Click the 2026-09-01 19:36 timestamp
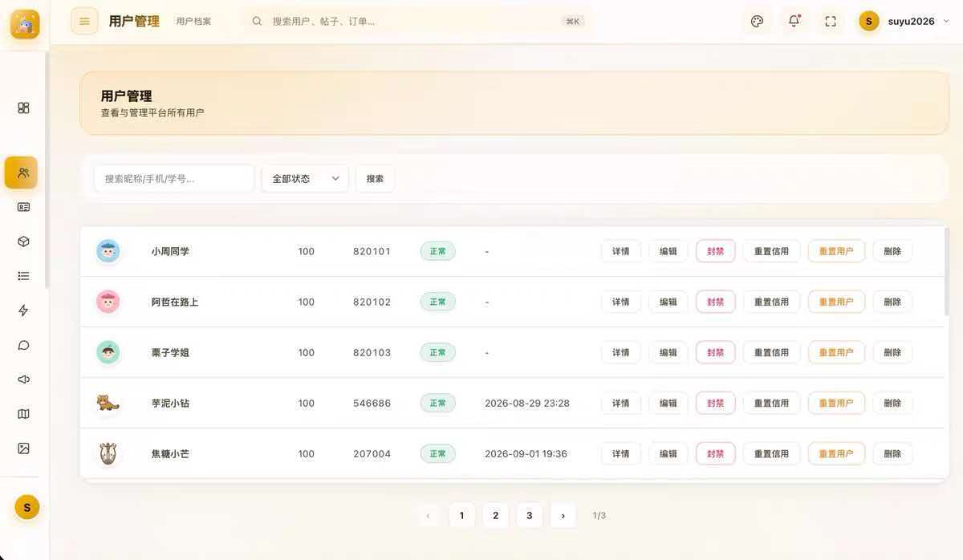This screenshot has width=963, height=560. tap(526, 453)
